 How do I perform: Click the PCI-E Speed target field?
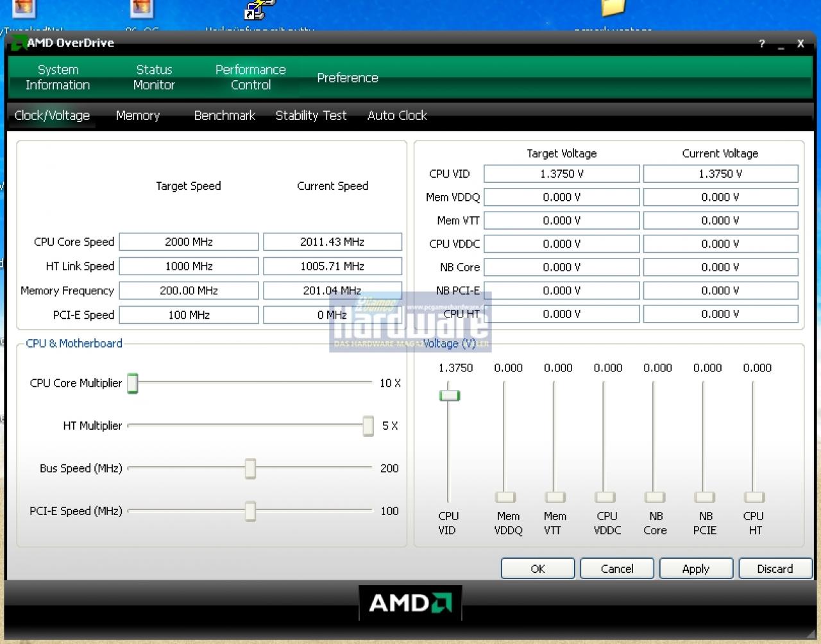pyautogui.click(x=189, y=315)
